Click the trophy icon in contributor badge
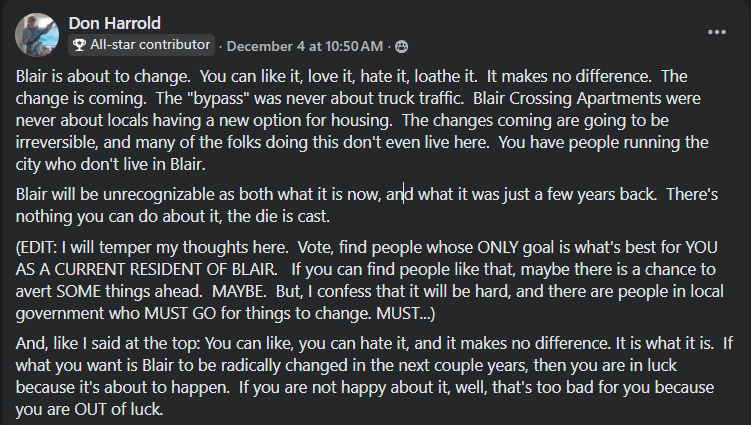The width and height of the screenshot is (751, 425). pos(79,45)
